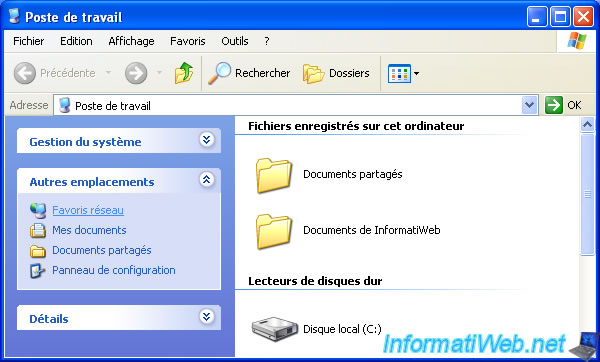Click the Panneau de configuration icon
The image size is (600, 362).
coord(38,271)
